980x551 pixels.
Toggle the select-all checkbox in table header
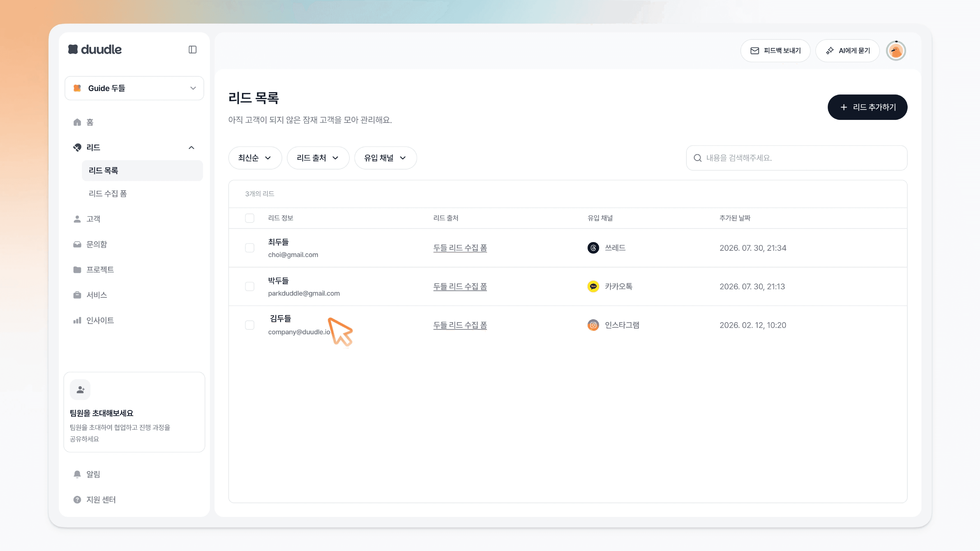coord(250,218)
